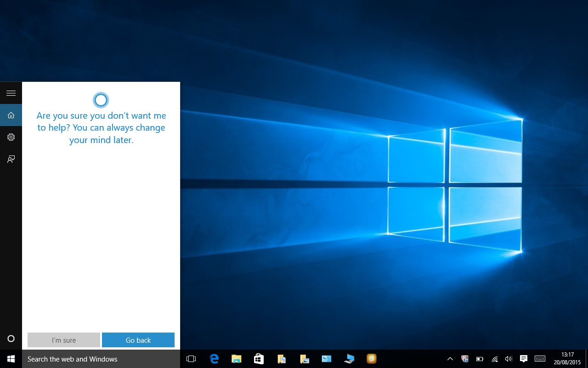The width and height of the screenshot is (588, 368).
Task: Open Cortana Settings via the gear icon
Action: [11, 137]
